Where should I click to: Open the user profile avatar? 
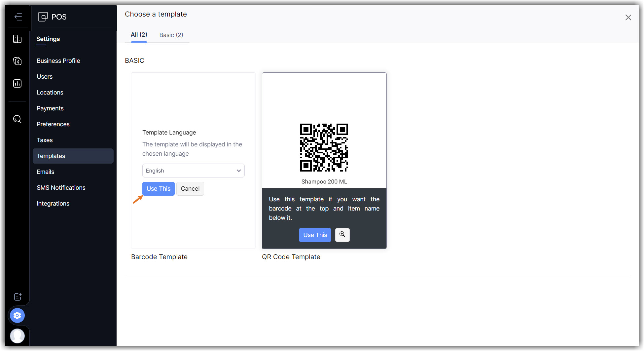pos(18,336)
